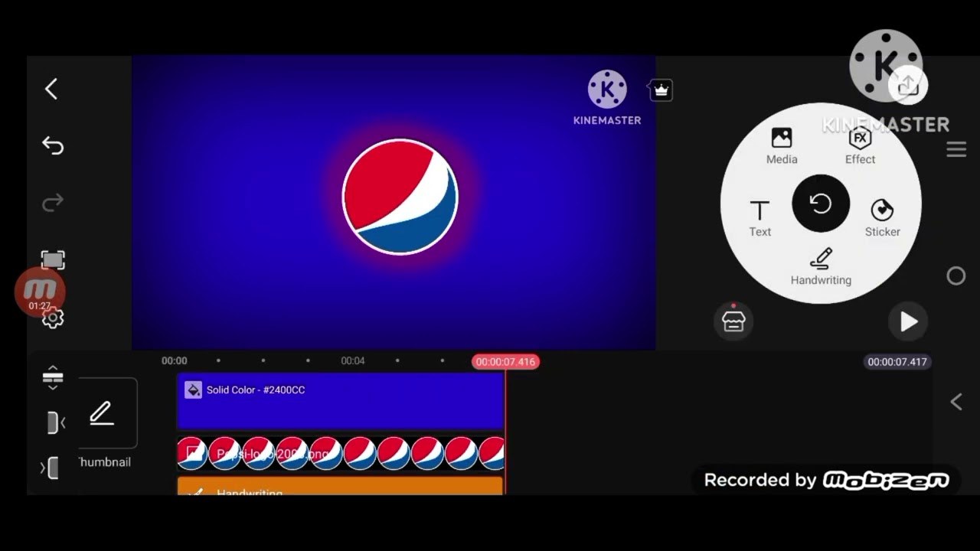Play the project preview
Viewport: 980px width, 551px height.
click(908, 321)
